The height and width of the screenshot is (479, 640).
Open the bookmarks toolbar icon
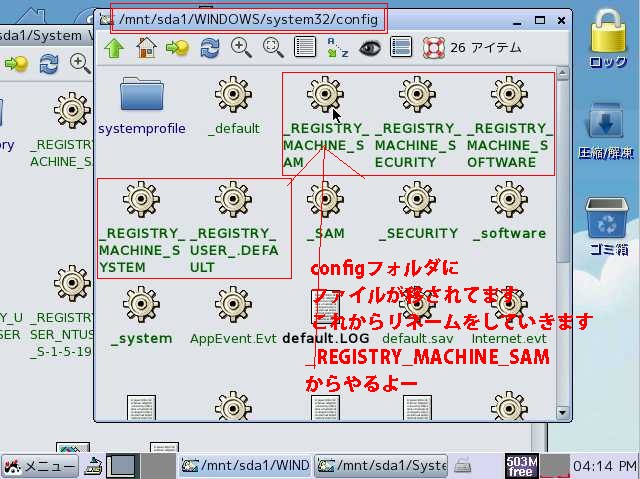point(178,47)
